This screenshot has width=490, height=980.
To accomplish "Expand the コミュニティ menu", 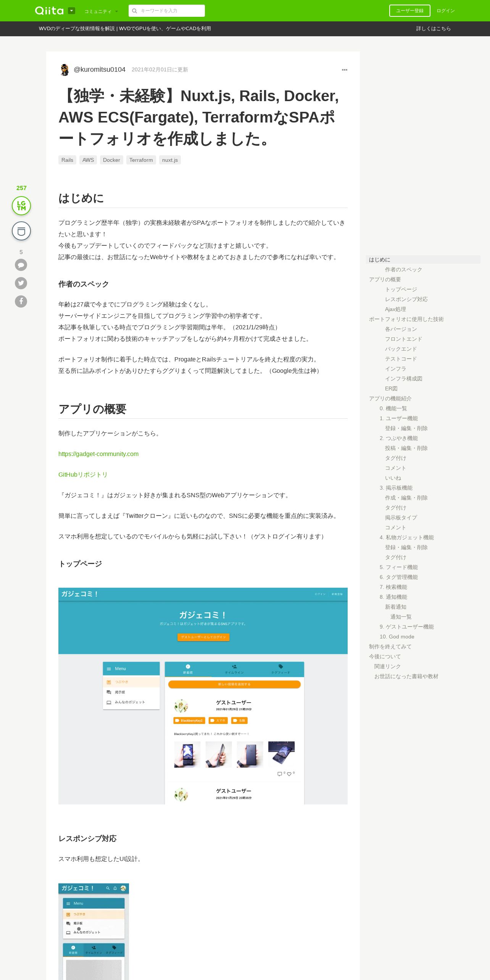I will pyautogui.click(x=101, y=11).
